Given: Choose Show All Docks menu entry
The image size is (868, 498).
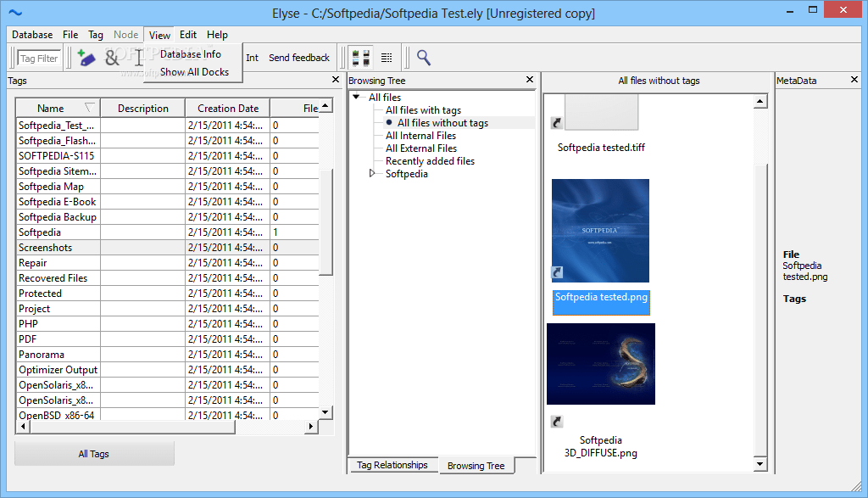Looking at the screenshot, I should 194,72.
